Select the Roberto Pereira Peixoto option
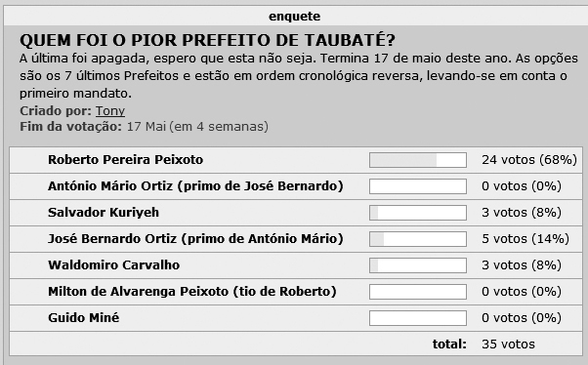Image resolution: width=588 pixels, height=365 pixels. pyautogui.click(x=125, y=160)
